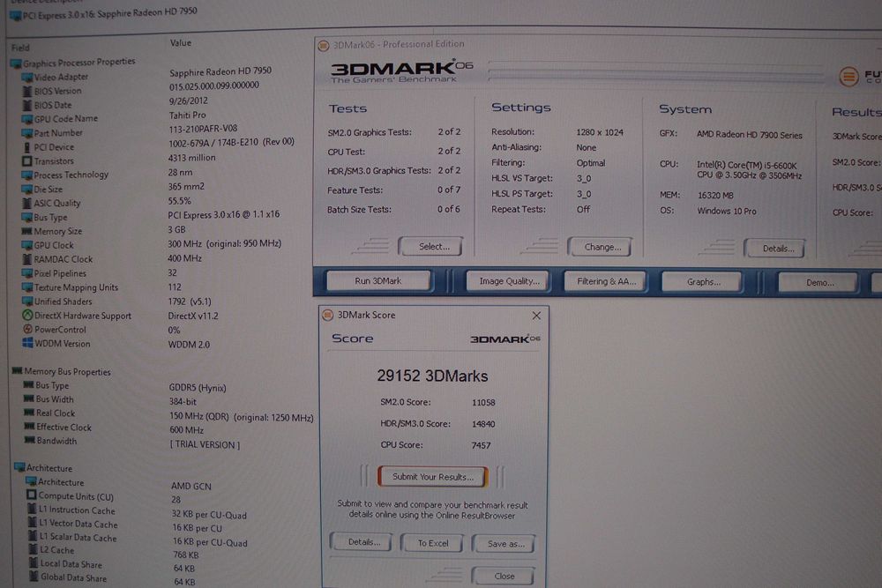882x588 pixels.
Task: Select the Real Clock row
Action: pos(168,415)
